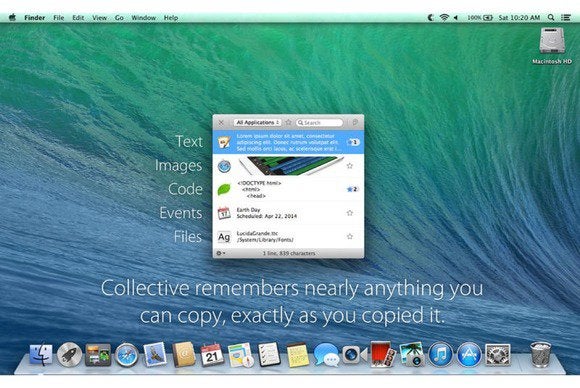Image resolution: width=580 pixels, height=388 pixels.
Task: Open yellow Notes icon in Dock
Action: (298, 355)
